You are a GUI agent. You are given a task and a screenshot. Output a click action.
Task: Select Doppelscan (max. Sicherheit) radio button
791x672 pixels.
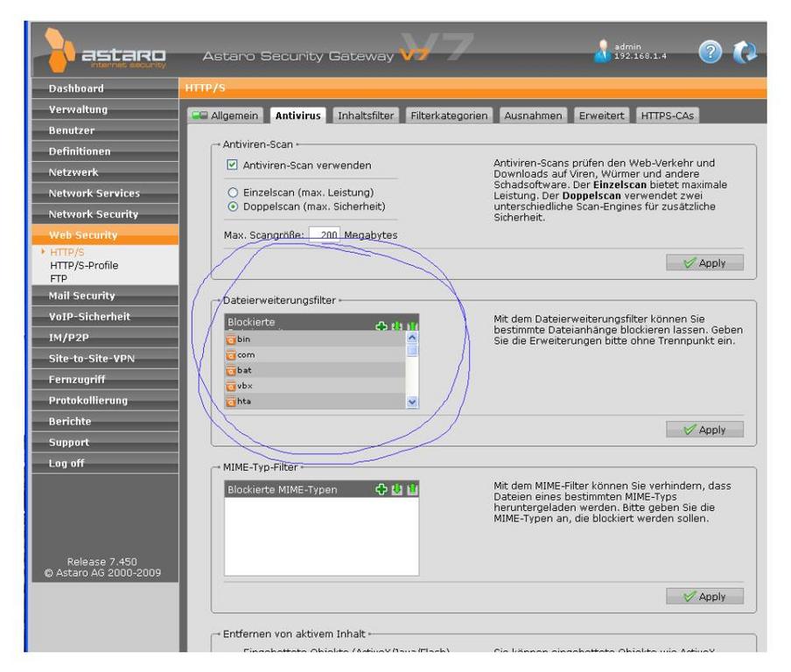point(233,206)
